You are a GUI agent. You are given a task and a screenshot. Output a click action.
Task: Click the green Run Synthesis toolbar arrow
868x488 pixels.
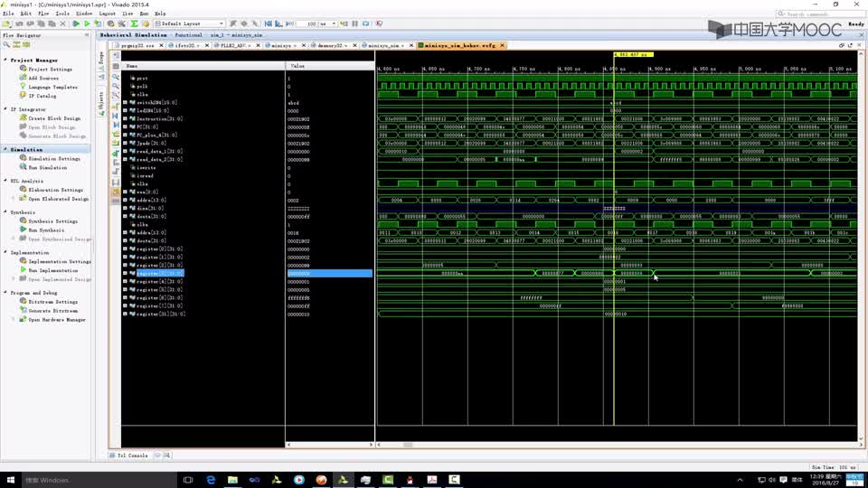(x=76, y=23)
